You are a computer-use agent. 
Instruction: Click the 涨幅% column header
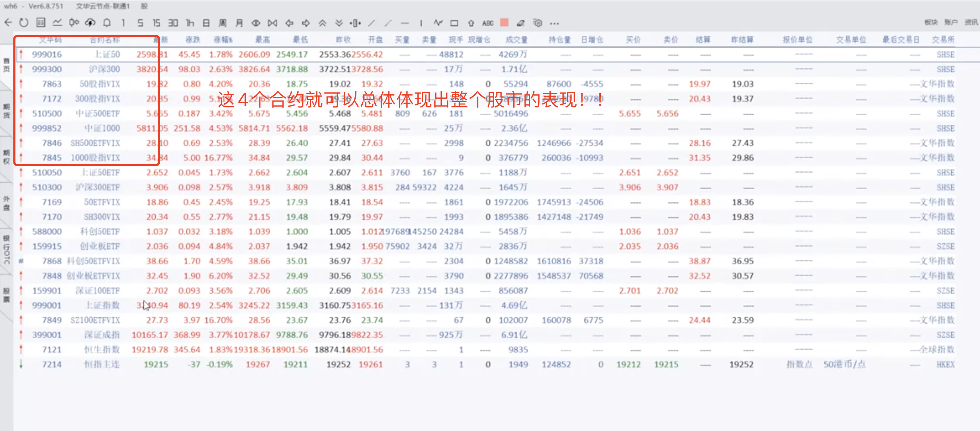223,40
